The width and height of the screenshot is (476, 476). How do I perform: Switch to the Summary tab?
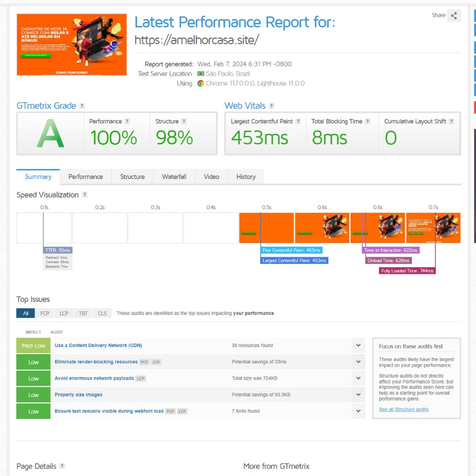click(38, 177)
